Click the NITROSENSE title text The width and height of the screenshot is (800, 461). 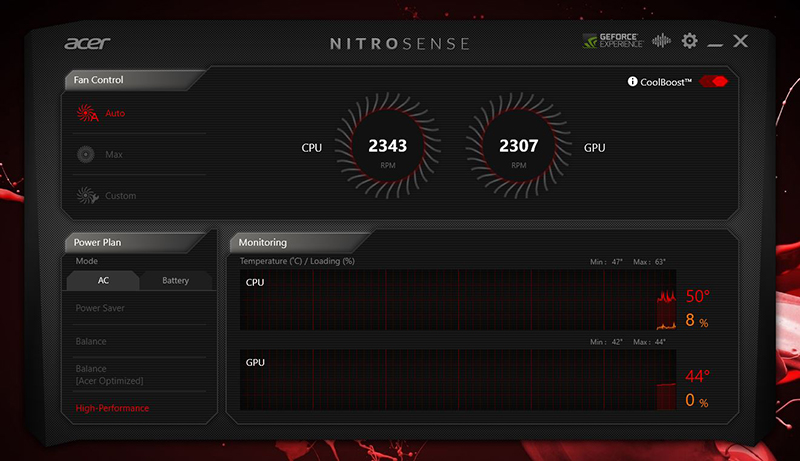[399, 44]
